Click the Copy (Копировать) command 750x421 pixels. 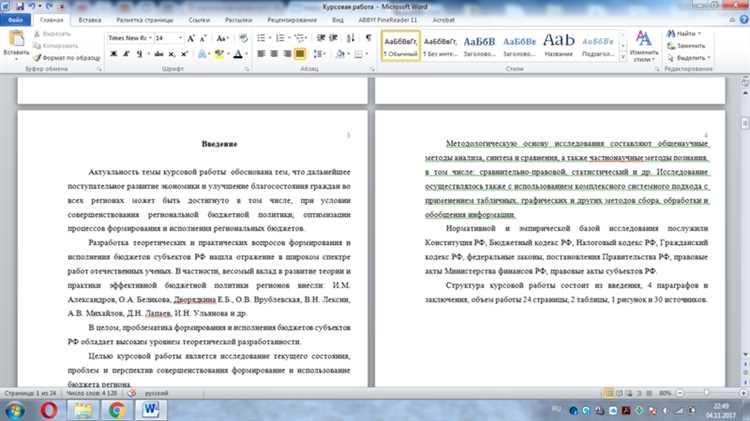click(x=55, y=46)
